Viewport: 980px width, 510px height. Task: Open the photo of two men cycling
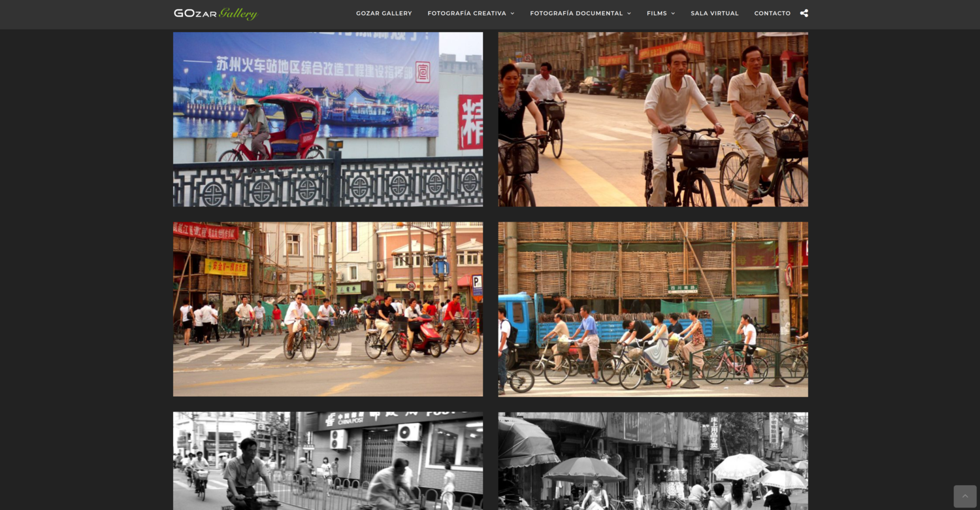coord(653,119)
